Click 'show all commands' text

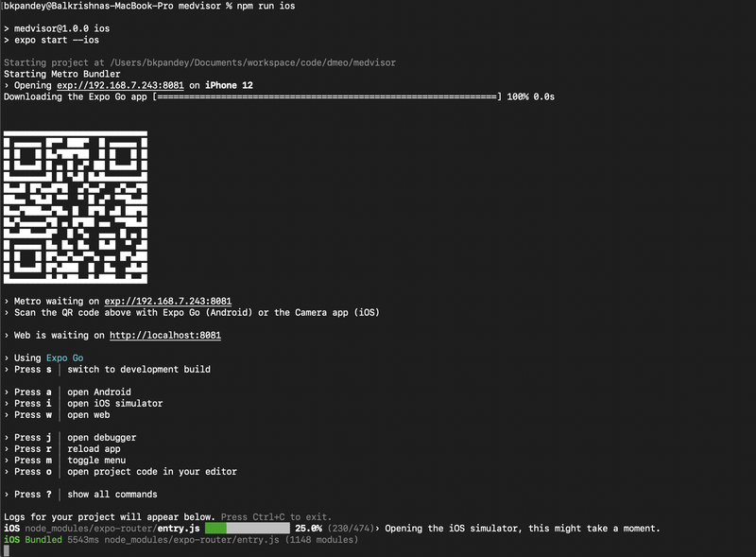(112, 495)
